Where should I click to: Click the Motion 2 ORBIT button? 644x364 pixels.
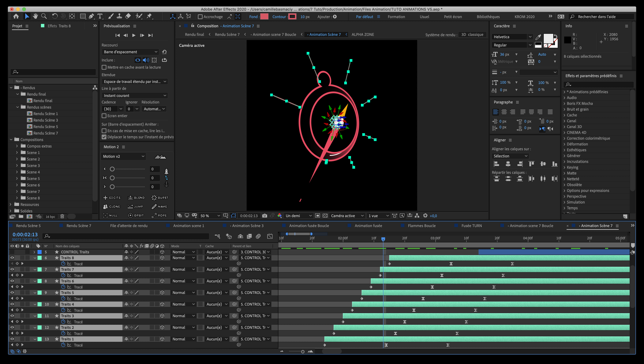coord(136,215)
